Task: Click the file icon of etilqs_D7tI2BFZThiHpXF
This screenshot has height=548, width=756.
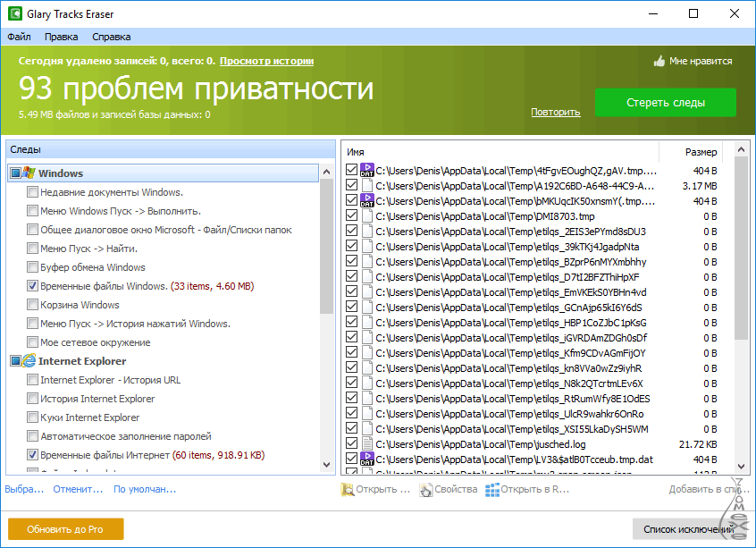Action: (367, 276)
